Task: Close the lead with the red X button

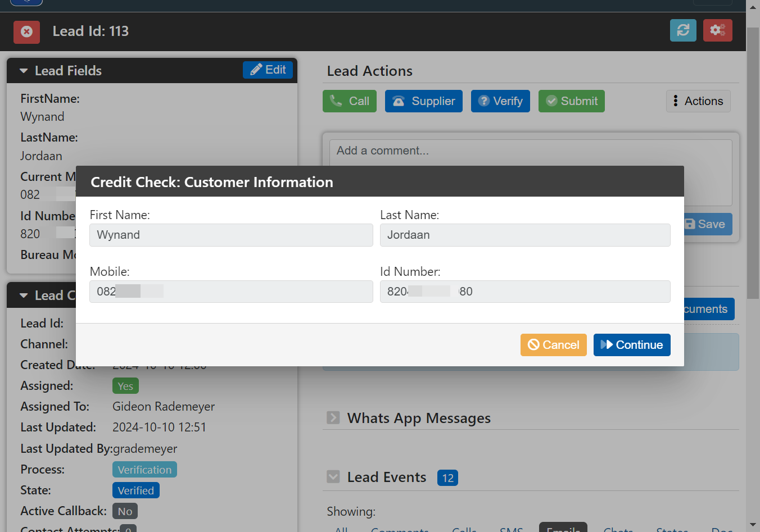Action: [x=26, y=31]
